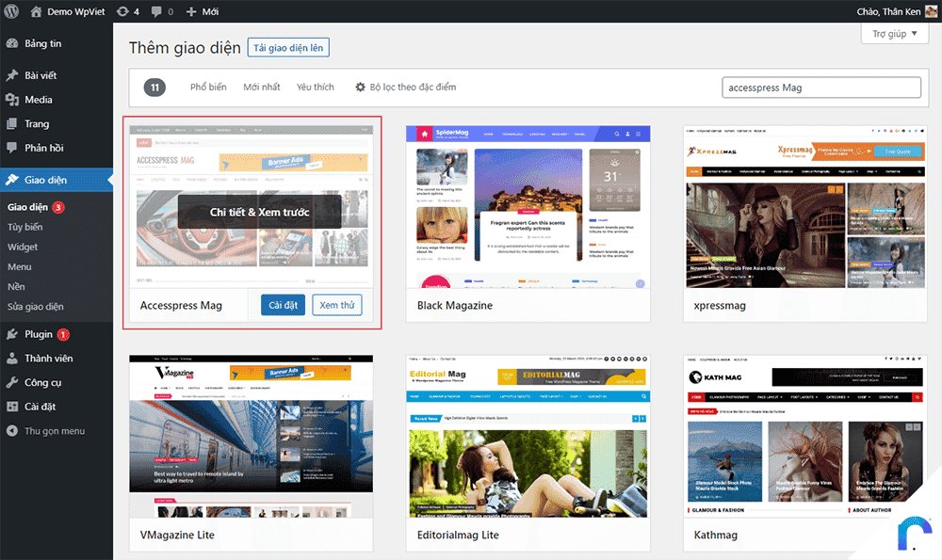The width and height of the screenshot is (942, 560).
Task: Click the Bài viết pushpin icon
Action: [12, 75]
